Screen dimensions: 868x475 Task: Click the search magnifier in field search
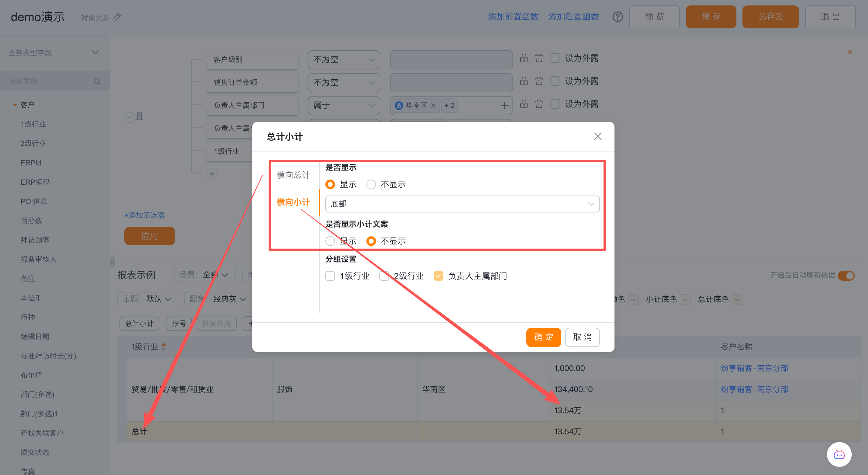click(x=97, y=81)
